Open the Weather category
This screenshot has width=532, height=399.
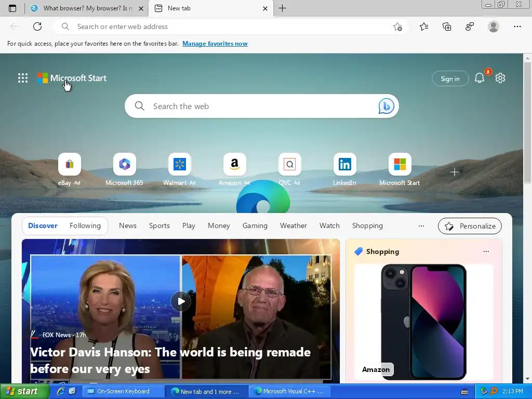click(294, 225)
